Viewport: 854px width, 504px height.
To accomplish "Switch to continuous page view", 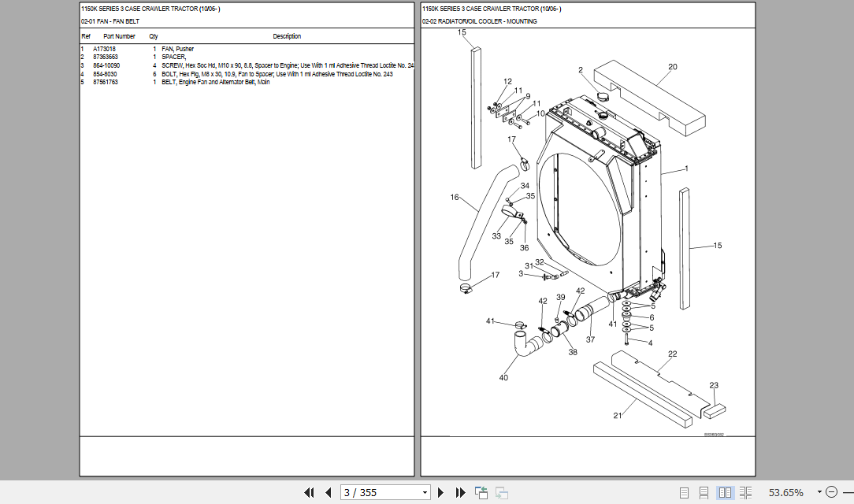I will point(704,492).
